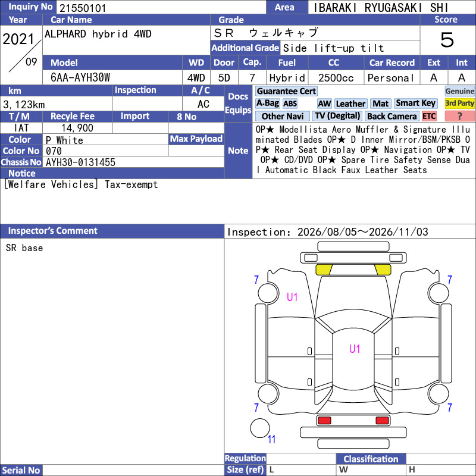This screenshot has width=476, height=476.
Task: Click the inspection date range text
Action: [328, 232]
